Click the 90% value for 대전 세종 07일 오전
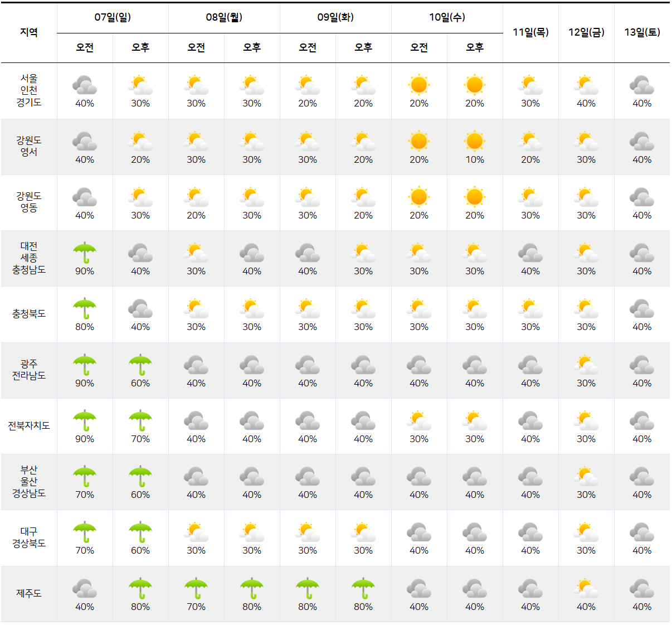672x625 pixels. (85, 271)
